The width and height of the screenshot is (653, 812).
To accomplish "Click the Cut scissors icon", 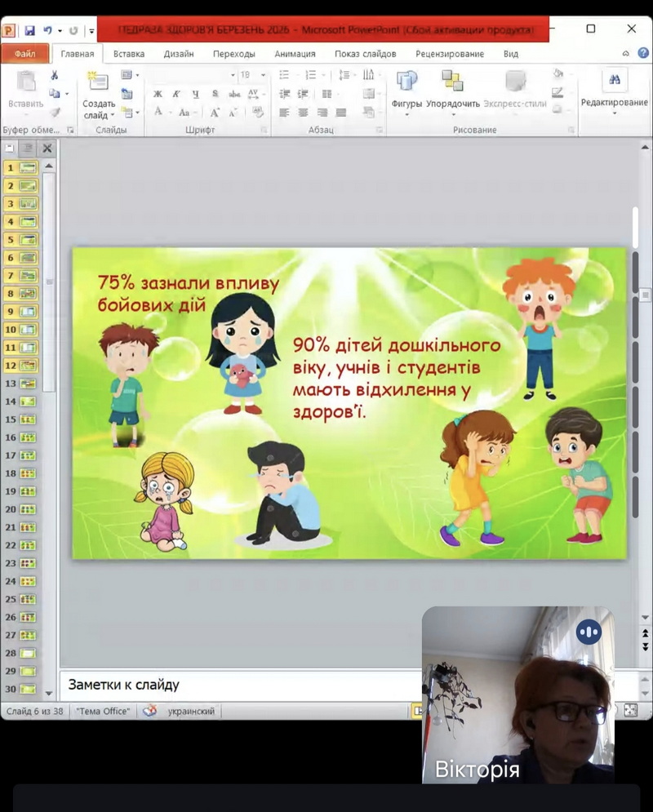I will pos(55,75).
